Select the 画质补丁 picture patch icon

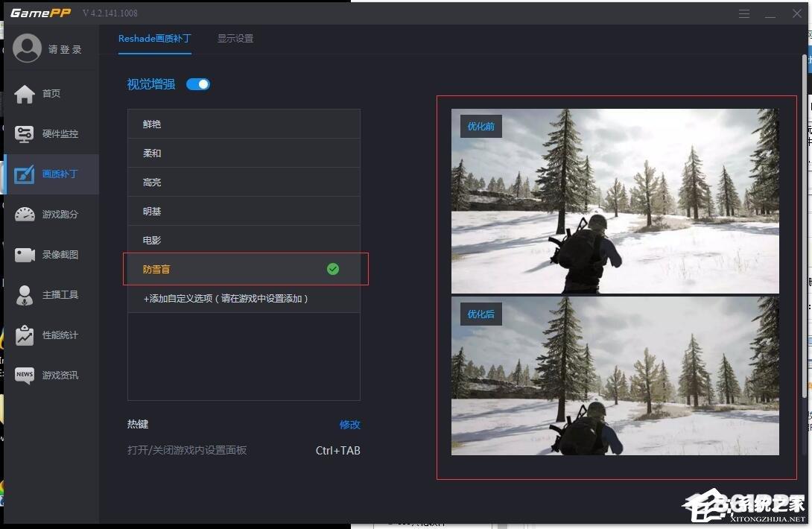click(25, 174)
